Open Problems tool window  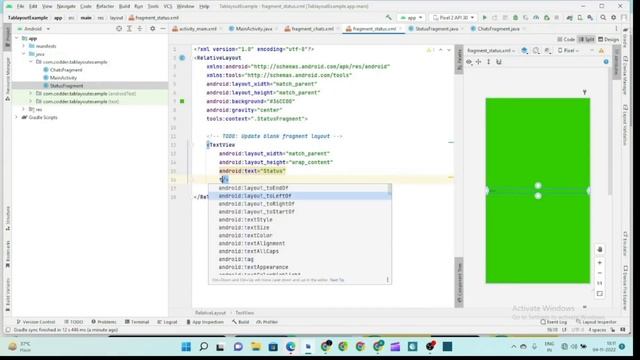point(104,322)
